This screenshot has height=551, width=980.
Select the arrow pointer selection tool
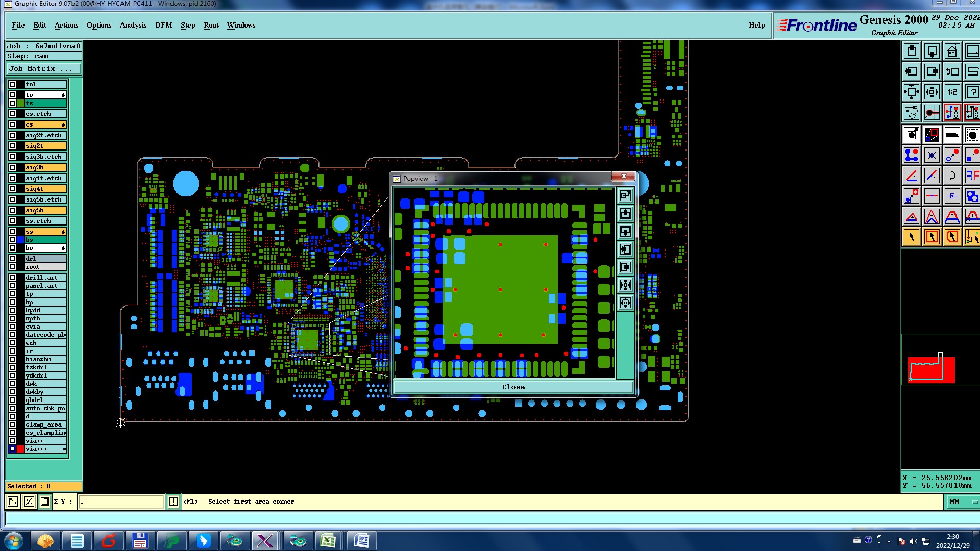(912, 237)
